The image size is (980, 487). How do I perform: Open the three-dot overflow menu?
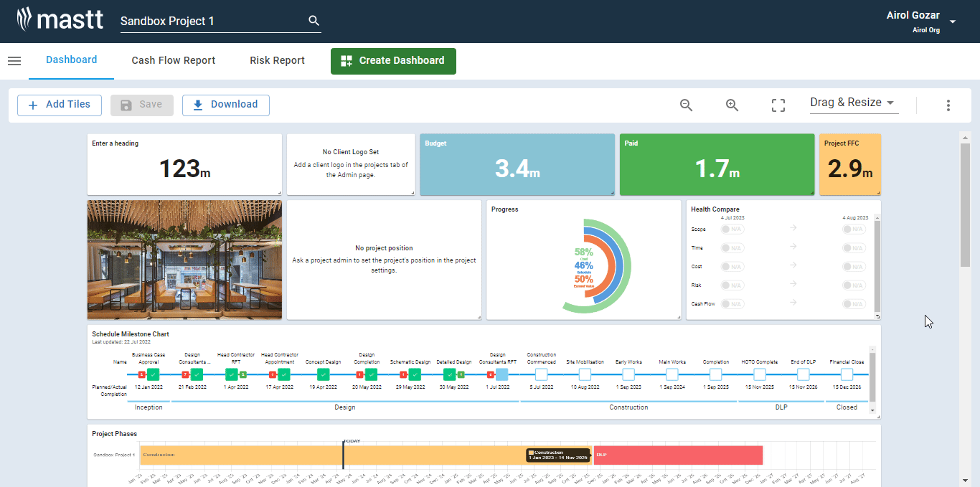(948, 105)
